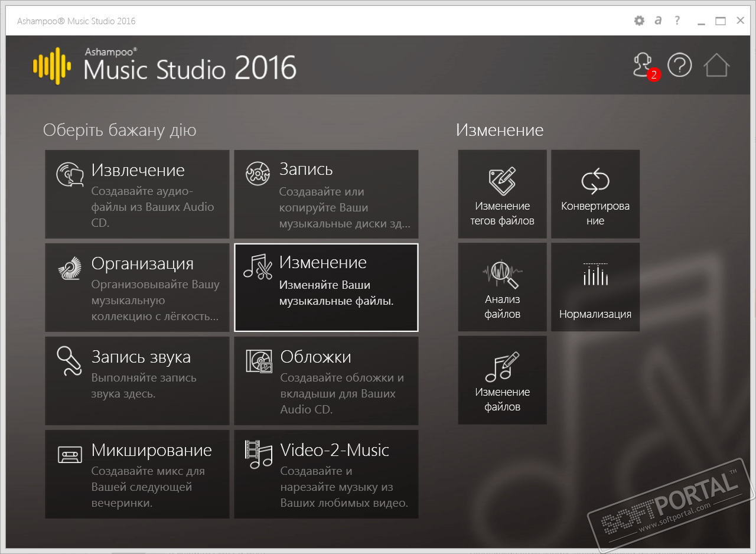Open settings via the title bar gear icon
The image size is (756, 554).
click(639, 21)
